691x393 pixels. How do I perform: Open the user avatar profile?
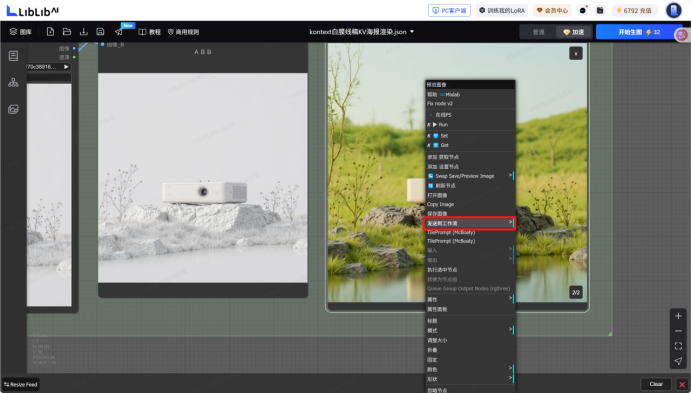point(673,10)
